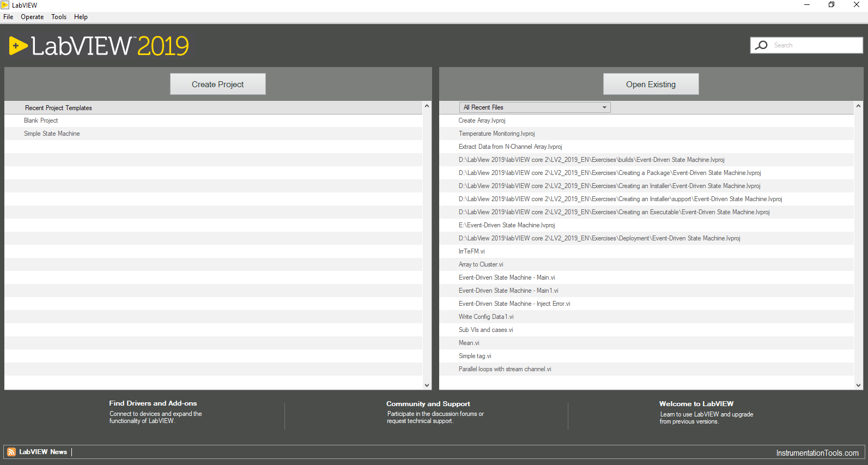Click the Find Drivers and Add-ons link
The width and height of the screenshot is (868, 465).
coord(153,403)
